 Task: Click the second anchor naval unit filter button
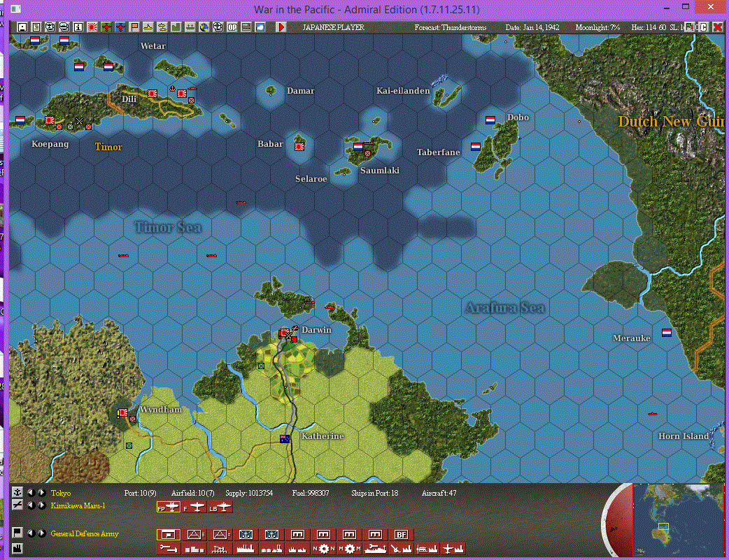(271, 534)
